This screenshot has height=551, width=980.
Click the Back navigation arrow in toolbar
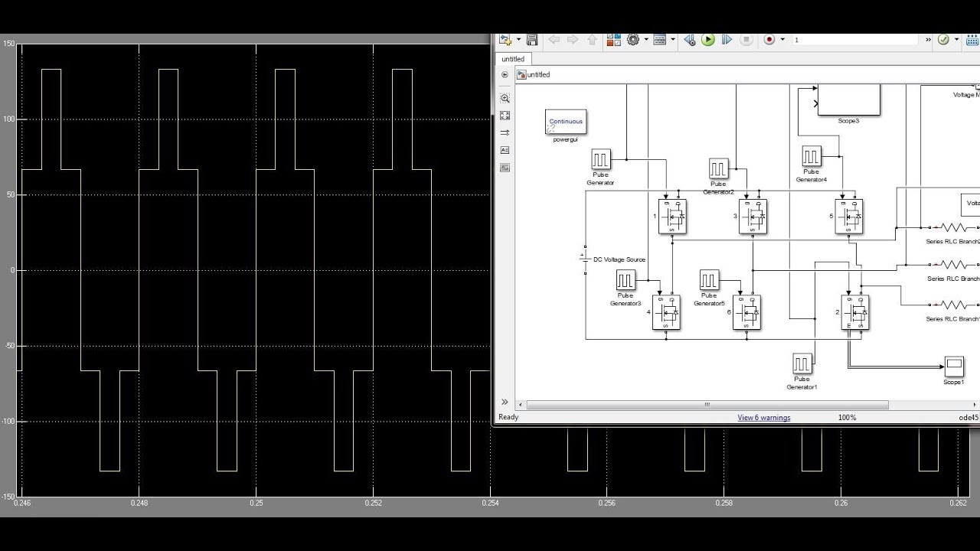click(x=554, y=40)
